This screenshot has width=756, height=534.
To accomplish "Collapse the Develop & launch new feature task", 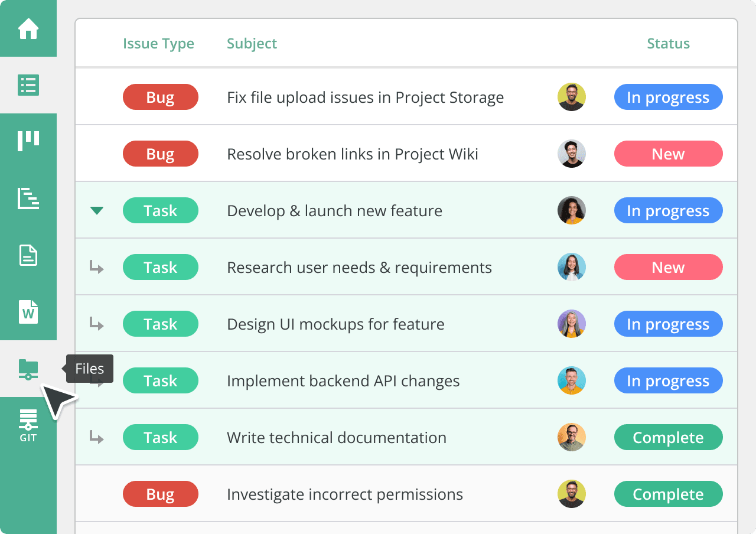I will pyautogui.click(x=97, y=211).
